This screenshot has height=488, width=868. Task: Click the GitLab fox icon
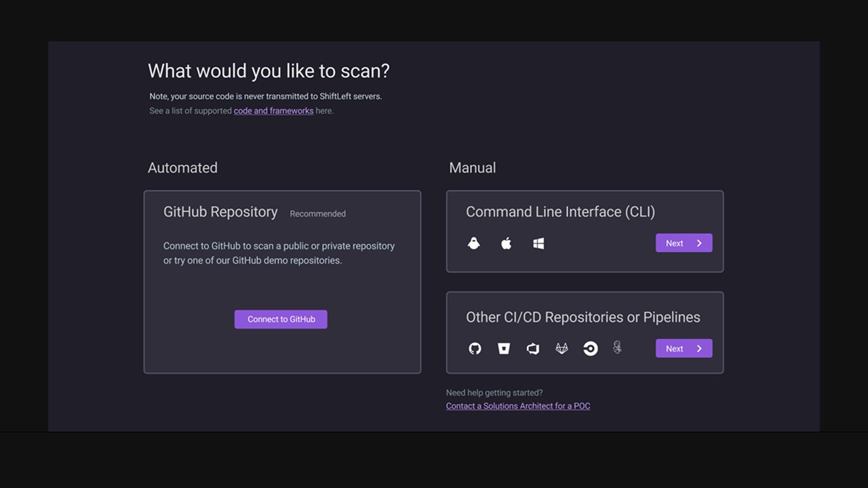pos(561,348)
